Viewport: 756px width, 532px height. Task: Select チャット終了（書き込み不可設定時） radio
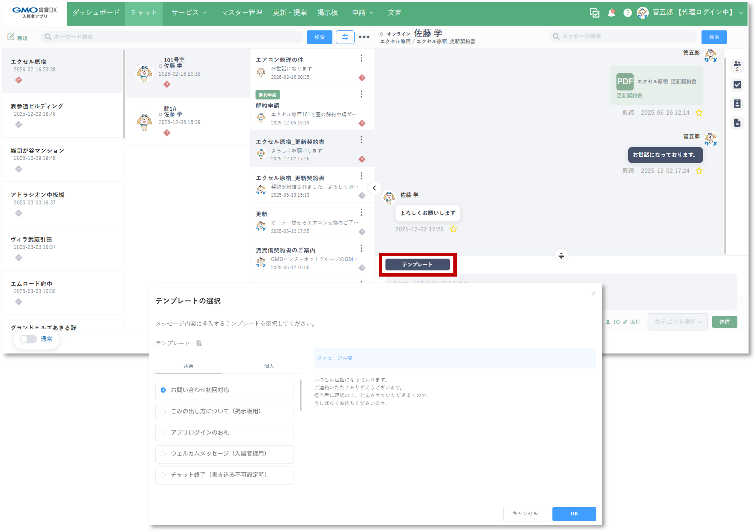[163, 475]
